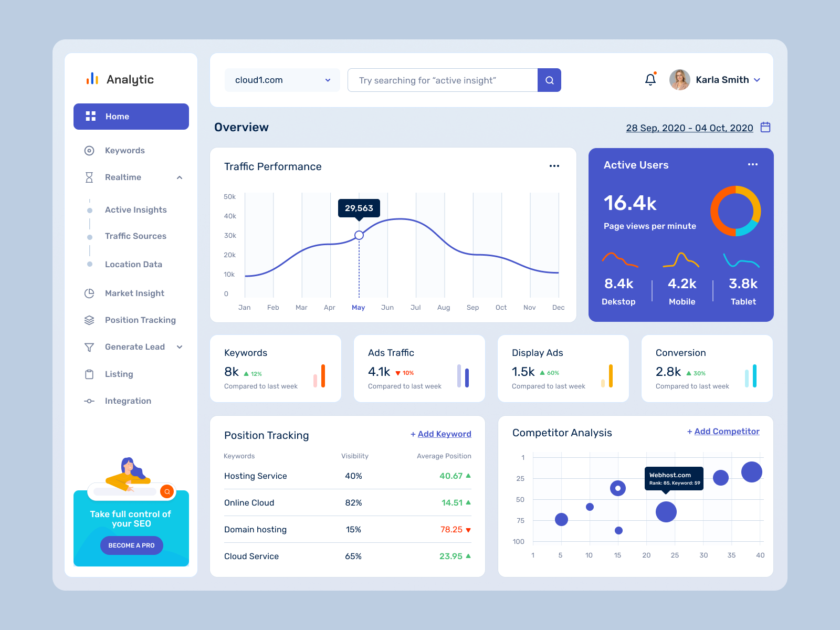Viewport: 840px width, 630px height.
Task: Click the 78.25 average position value
Action: [451, 530]
